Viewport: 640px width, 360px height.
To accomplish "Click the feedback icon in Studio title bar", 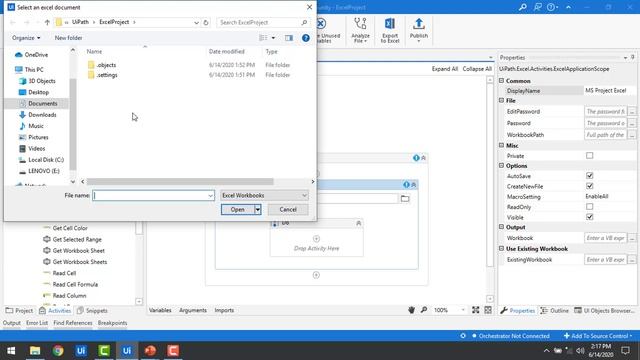I will pyautogui.click(x=538, y=7).
